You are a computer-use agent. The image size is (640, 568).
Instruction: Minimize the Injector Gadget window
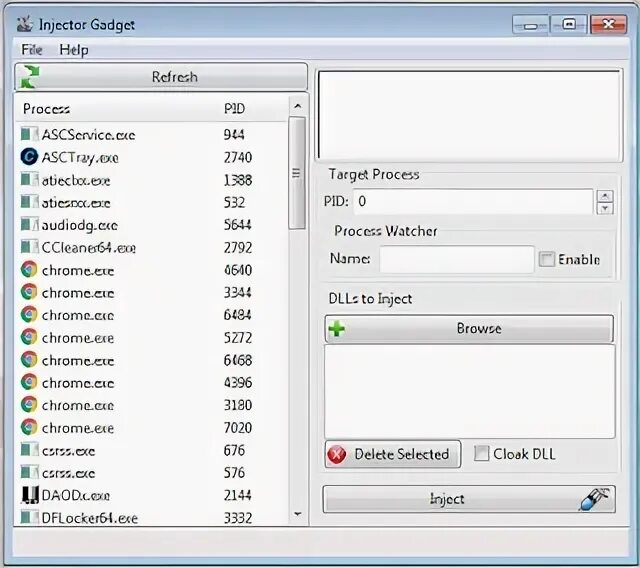tap(530, 25)
